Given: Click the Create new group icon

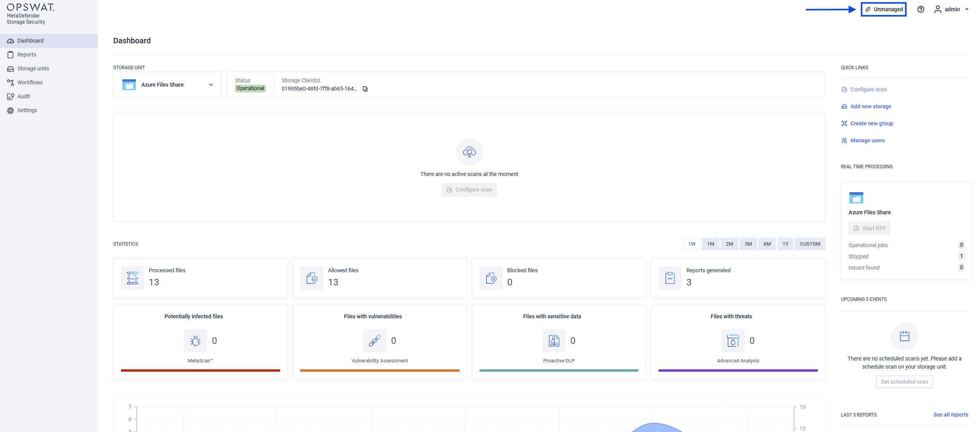Looking at the screenshot, I should point(844,123).
